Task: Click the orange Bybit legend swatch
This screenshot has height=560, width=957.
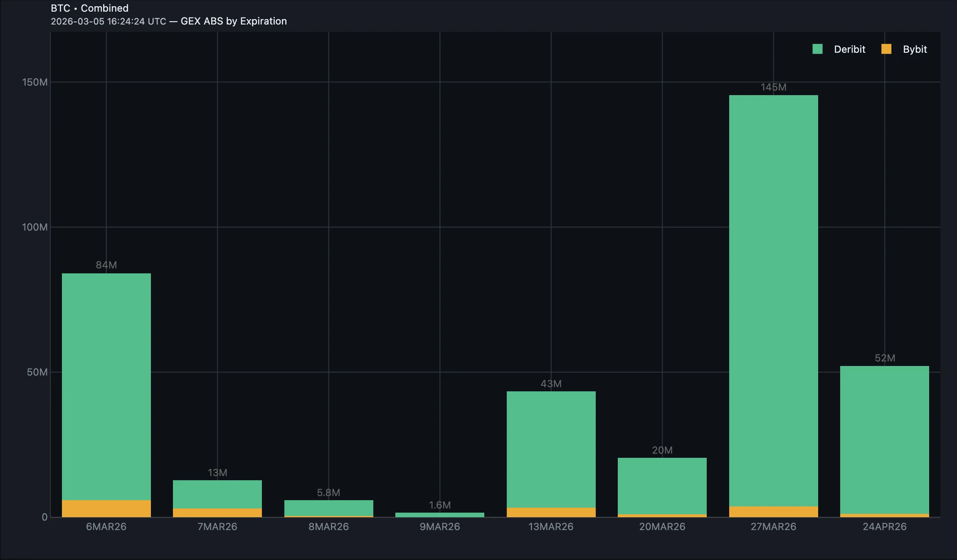Action: (886, 49)
